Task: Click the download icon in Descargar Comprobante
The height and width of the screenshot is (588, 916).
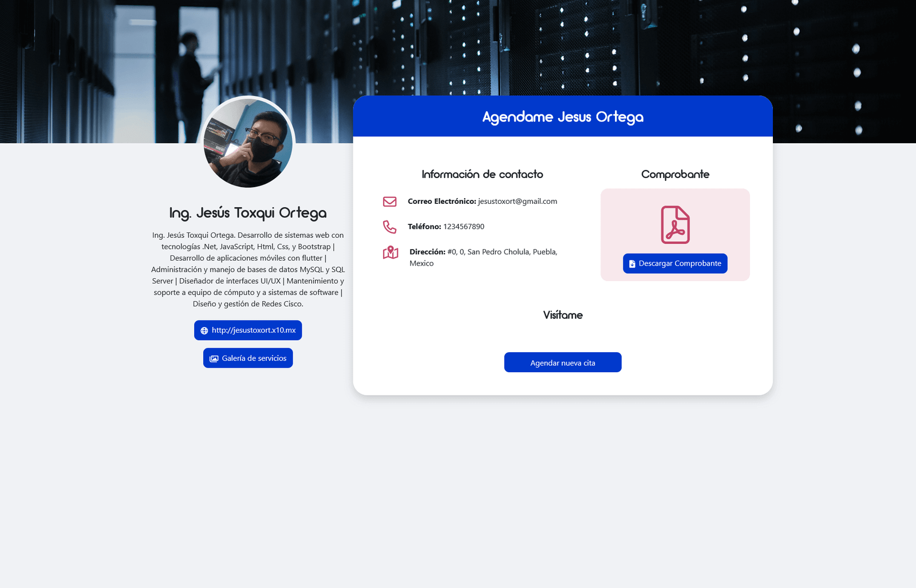Action: [x=632, y=264]
